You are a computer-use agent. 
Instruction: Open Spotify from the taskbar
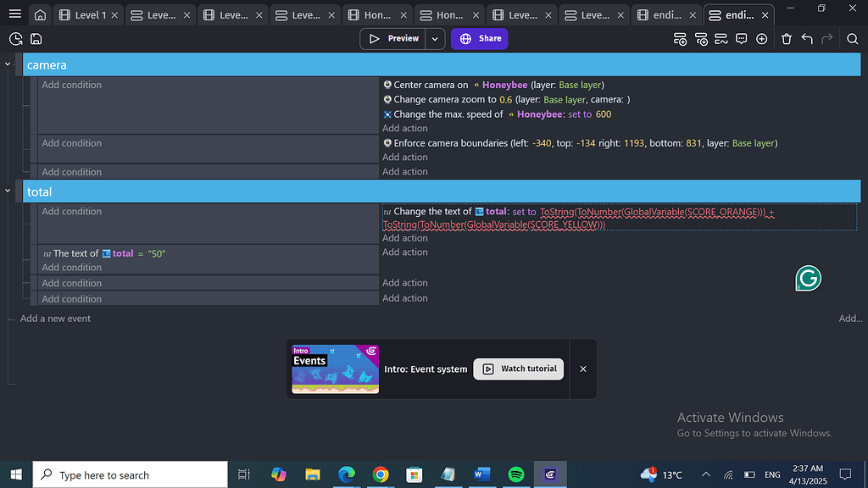point(516,474)
